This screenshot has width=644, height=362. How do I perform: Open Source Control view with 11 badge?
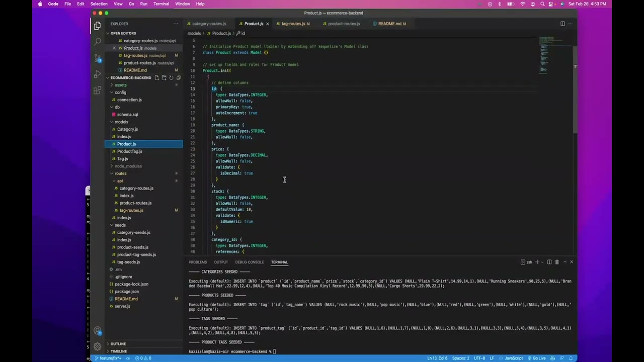pyautogui.click(x=97, y=58)
